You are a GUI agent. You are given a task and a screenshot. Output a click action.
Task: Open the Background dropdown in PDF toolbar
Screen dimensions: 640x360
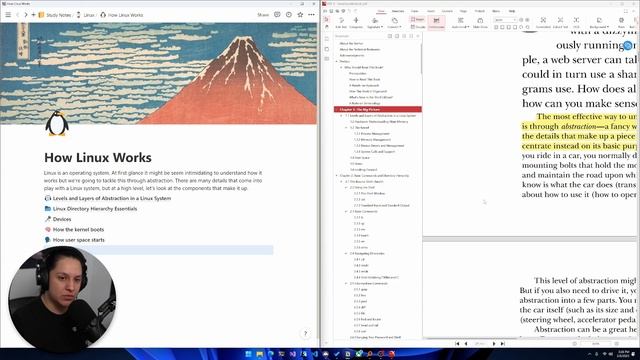click(x=599, y=22)
